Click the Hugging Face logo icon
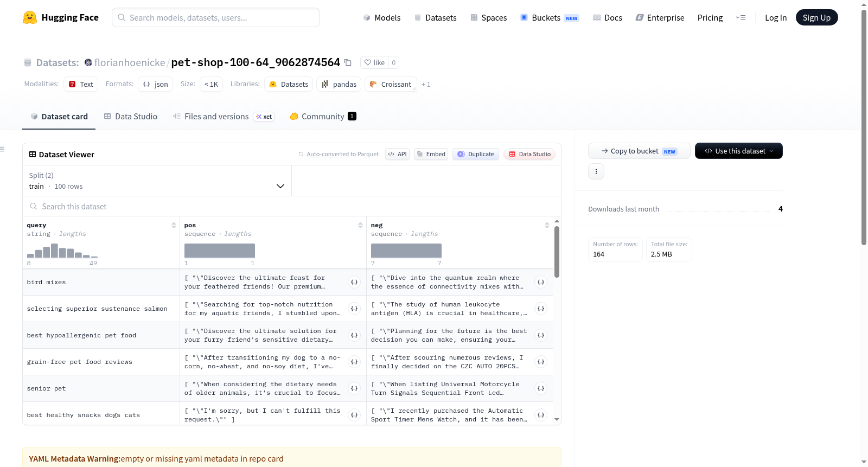Screen dimensions: 868x467 (x=30, y=17)
